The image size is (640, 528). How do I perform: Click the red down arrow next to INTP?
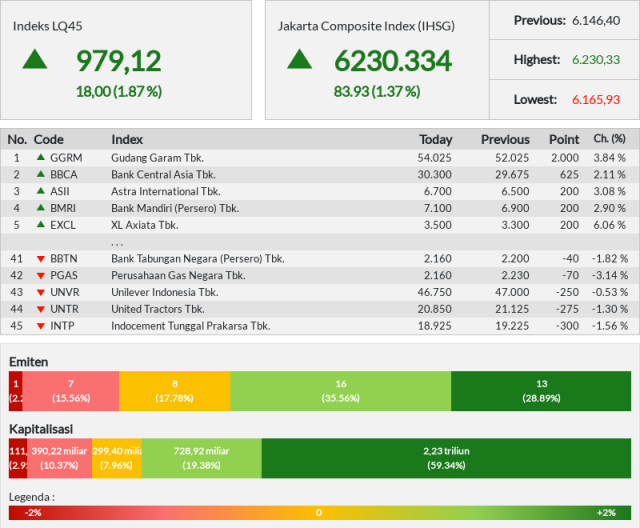[x=40, y=326]
